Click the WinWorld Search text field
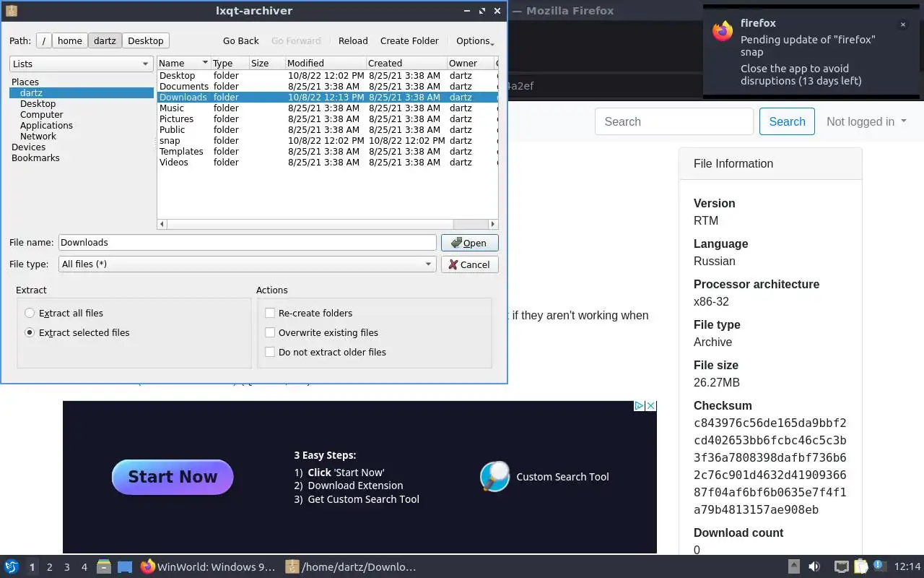This screenshot has height=578, width=924. pos(674,121)
